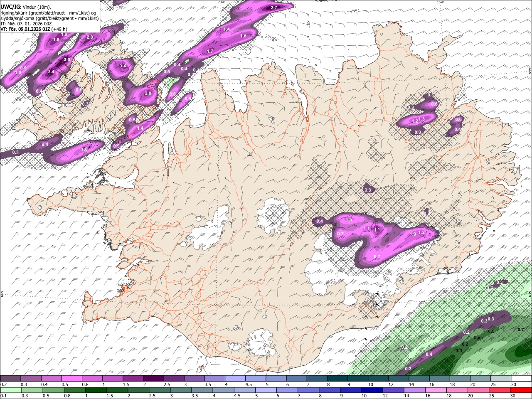
Task: Select the bright red 30 rain legend swatch
Action: [521, 390]
